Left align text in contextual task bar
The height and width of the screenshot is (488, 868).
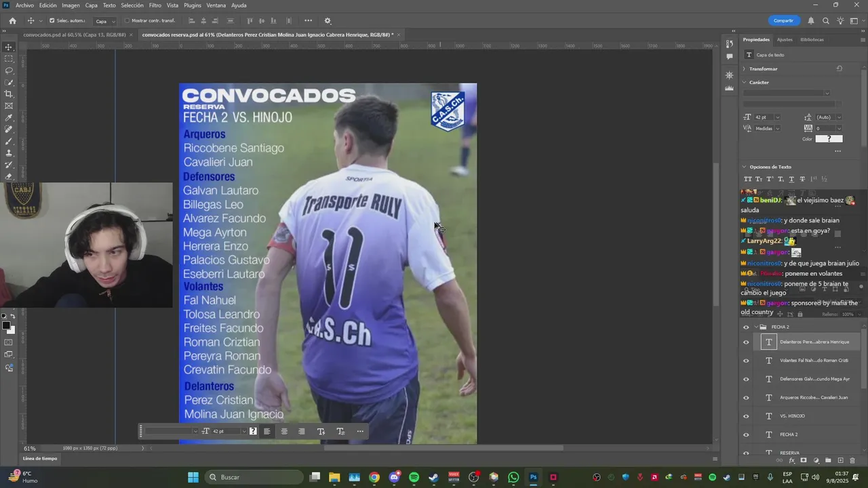267,431
